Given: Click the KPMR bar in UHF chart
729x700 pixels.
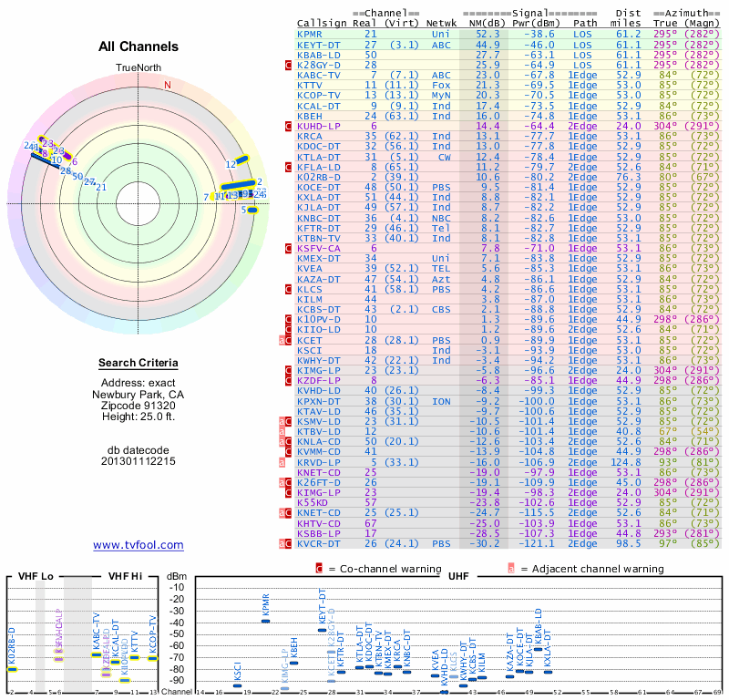Looking at the screenshot, I should point(266,620).
